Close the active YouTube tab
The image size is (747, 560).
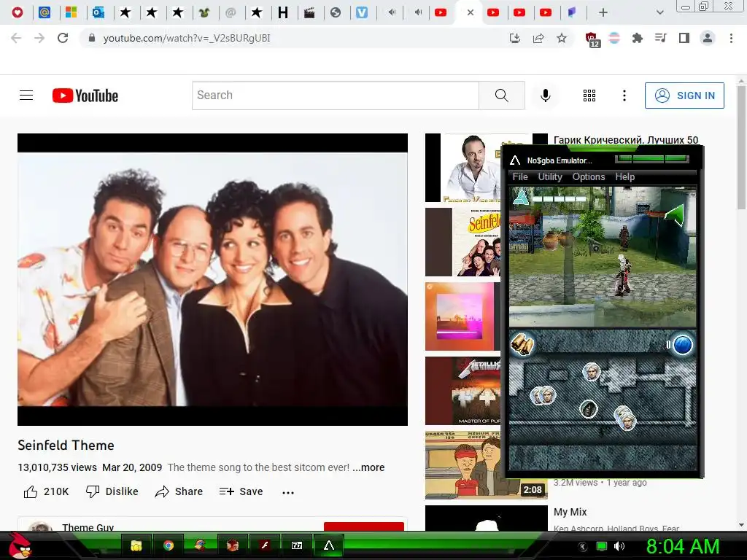[x=471, y=12]
